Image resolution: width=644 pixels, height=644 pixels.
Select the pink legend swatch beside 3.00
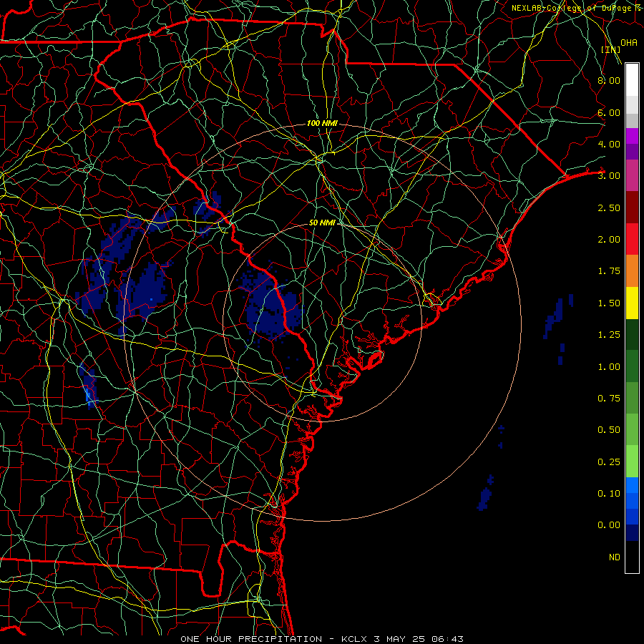coord(632,175)
